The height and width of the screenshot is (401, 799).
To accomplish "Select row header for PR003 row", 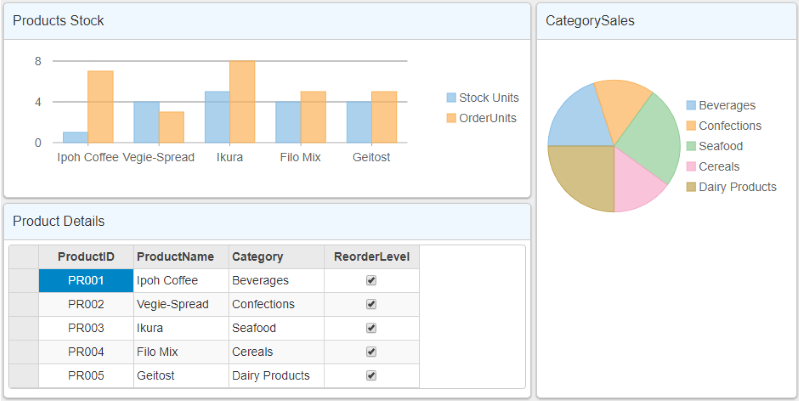I will click(x=23, y=328).
